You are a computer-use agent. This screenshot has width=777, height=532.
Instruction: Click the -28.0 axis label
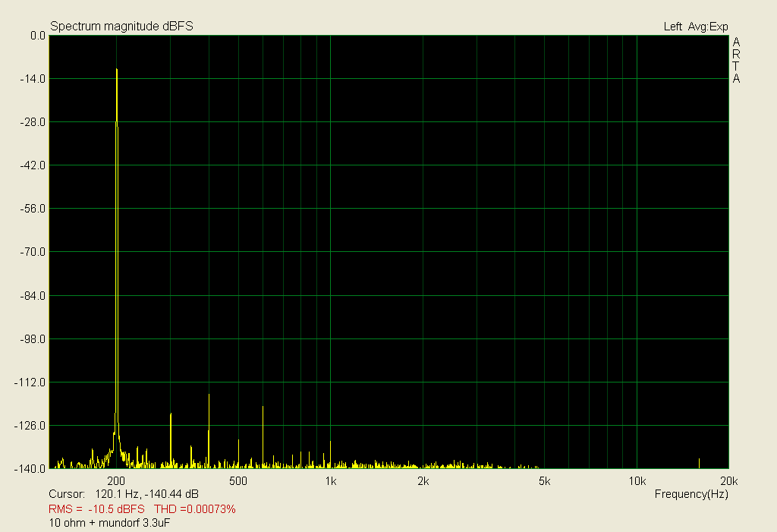coord(32,122)
